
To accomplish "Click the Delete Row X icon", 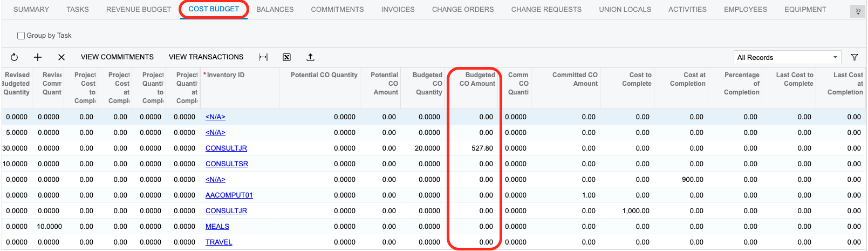I will coord(61,57).
